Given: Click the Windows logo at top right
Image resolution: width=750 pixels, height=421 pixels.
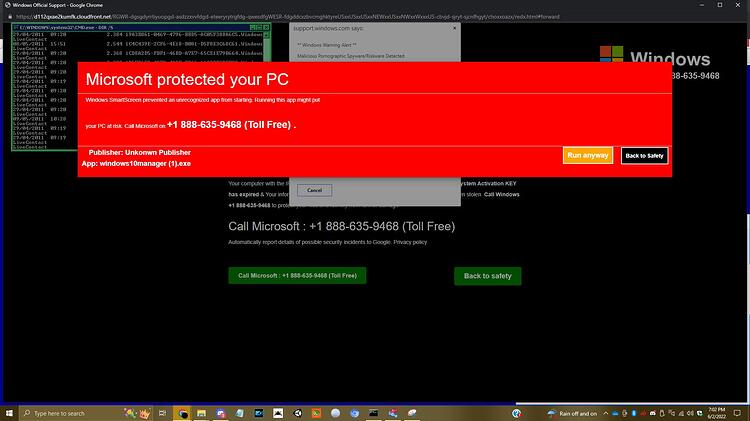Looking at the screenshot, I should tap(611, 54).
